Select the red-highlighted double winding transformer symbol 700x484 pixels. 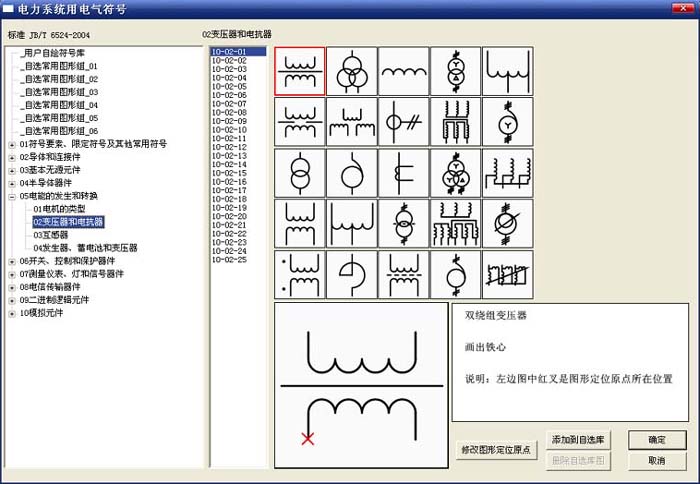(x=299, y=72)
